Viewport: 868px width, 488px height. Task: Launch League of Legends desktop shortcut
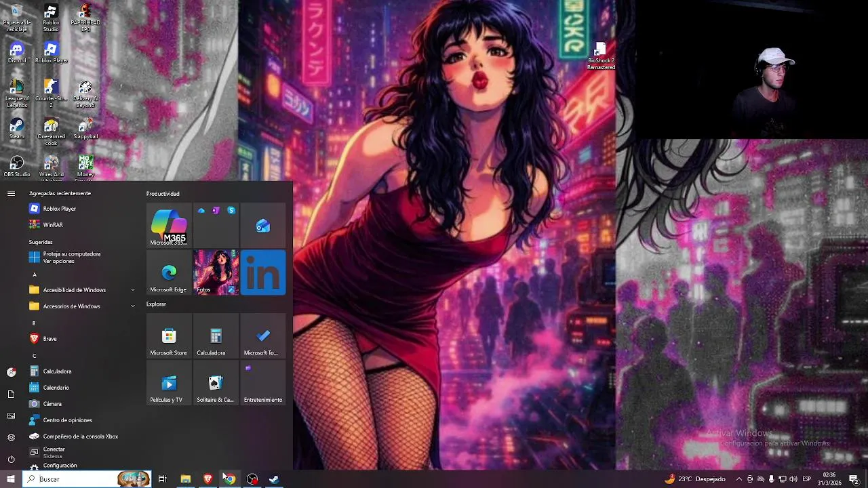coord(17,94)
